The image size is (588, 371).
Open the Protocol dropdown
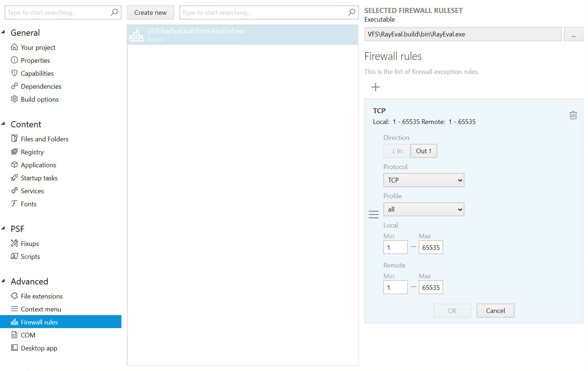[423, 180]
